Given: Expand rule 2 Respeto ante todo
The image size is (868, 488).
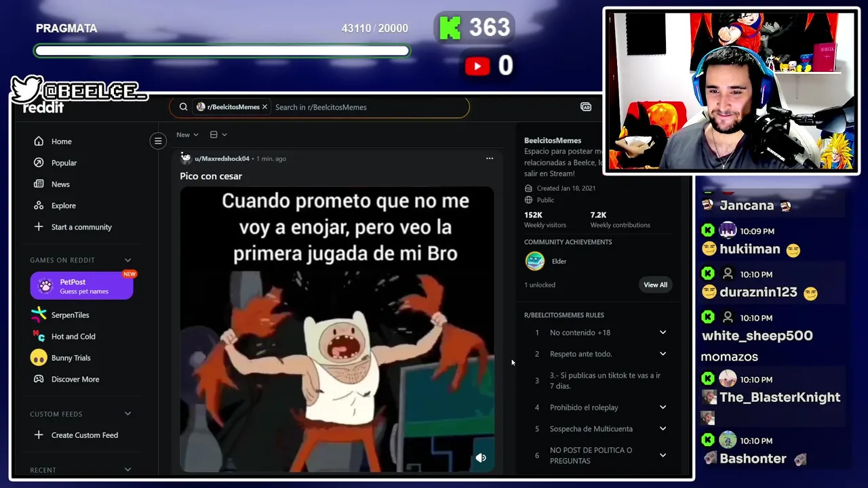Looking at the screenshot, I should [663, 354].
